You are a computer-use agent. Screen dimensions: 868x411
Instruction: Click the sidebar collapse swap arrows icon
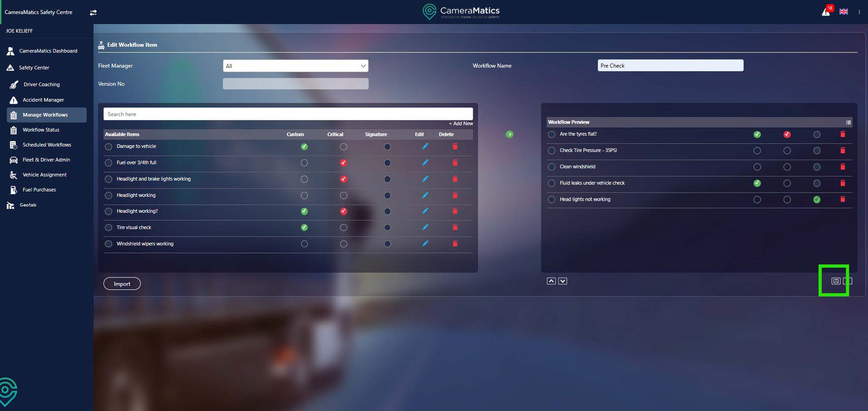93,13
